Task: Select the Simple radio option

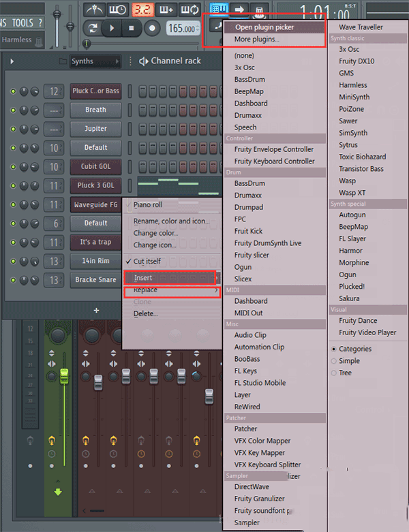Action: (333, 361)
